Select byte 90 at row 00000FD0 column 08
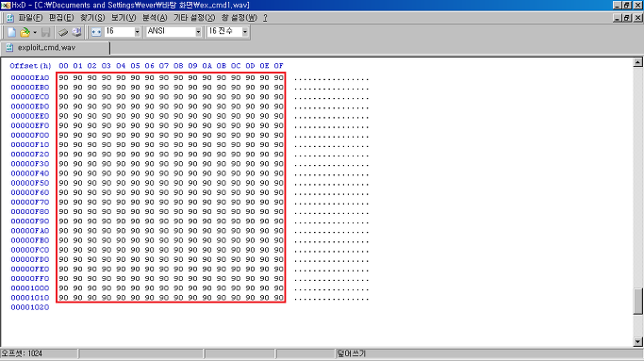The height and width of the screenshot is (361, 644). coord(178,259)
